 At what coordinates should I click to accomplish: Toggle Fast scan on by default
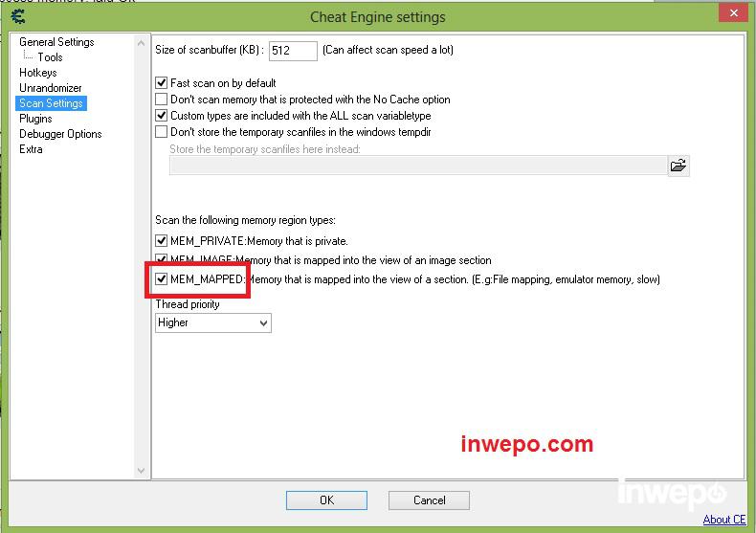(x=161, y=83)
